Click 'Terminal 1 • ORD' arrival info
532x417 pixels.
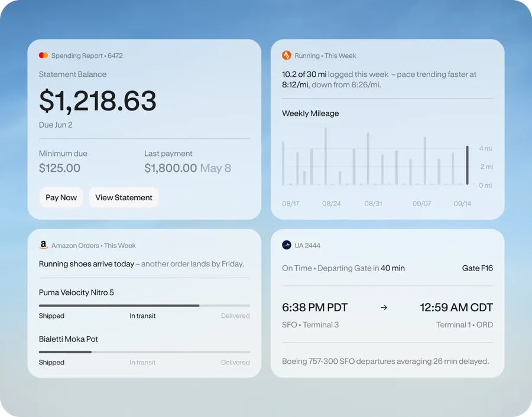pos(465,325)
